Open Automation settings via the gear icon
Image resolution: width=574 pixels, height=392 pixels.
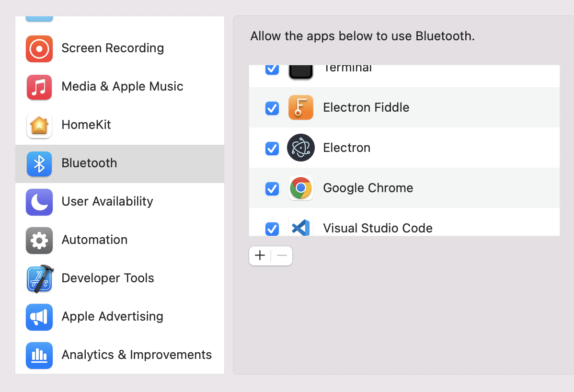click(x=39, y=241)
